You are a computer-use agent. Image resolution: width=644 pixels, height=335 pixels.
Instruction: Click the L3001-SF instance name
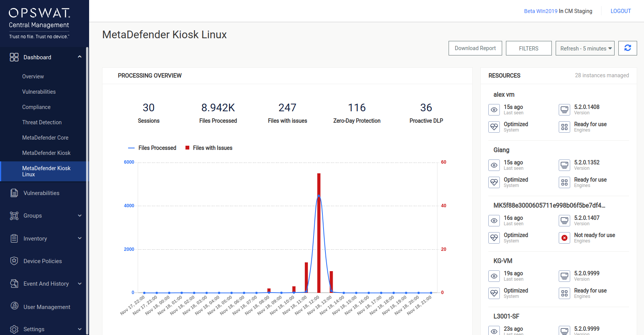tap(506, 316)
